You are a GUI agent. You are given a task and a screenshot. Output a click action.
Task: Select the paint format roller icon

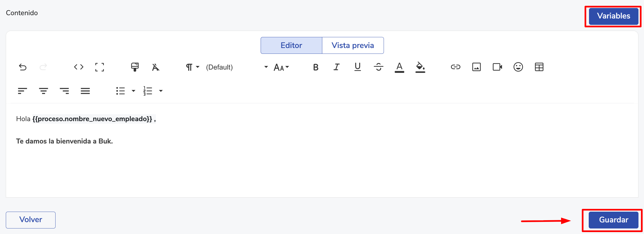135,67
